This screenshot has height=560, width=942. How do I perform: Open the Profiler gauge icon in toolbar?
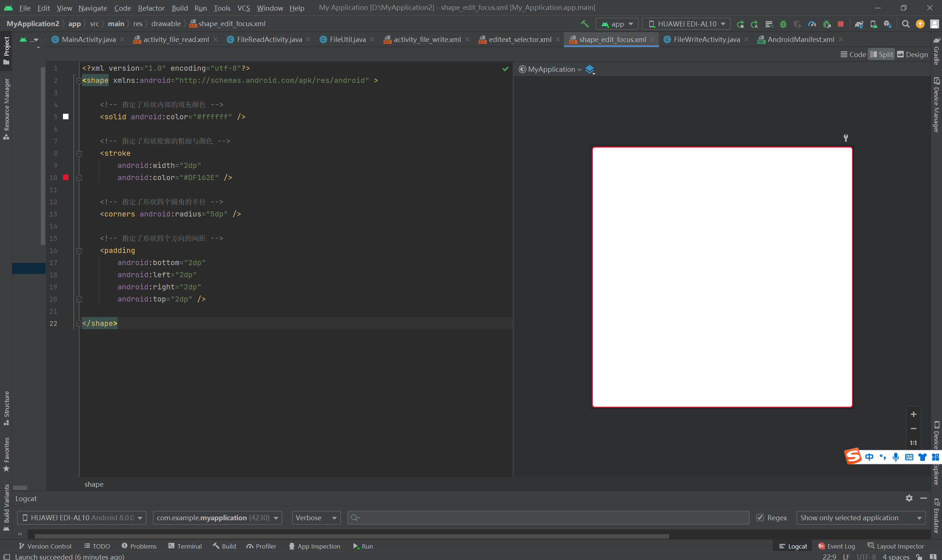[812, 24]
